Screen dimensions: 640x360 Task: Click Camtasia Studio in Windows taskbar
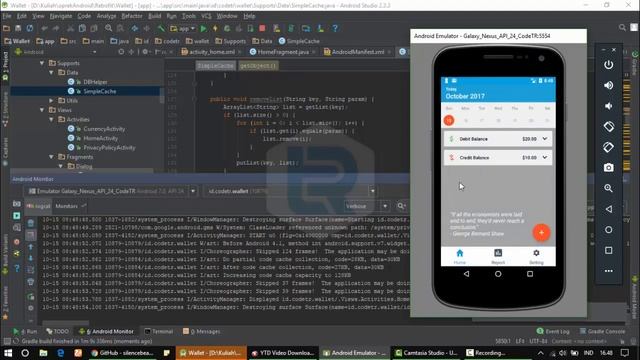click(x=426, y=353)
